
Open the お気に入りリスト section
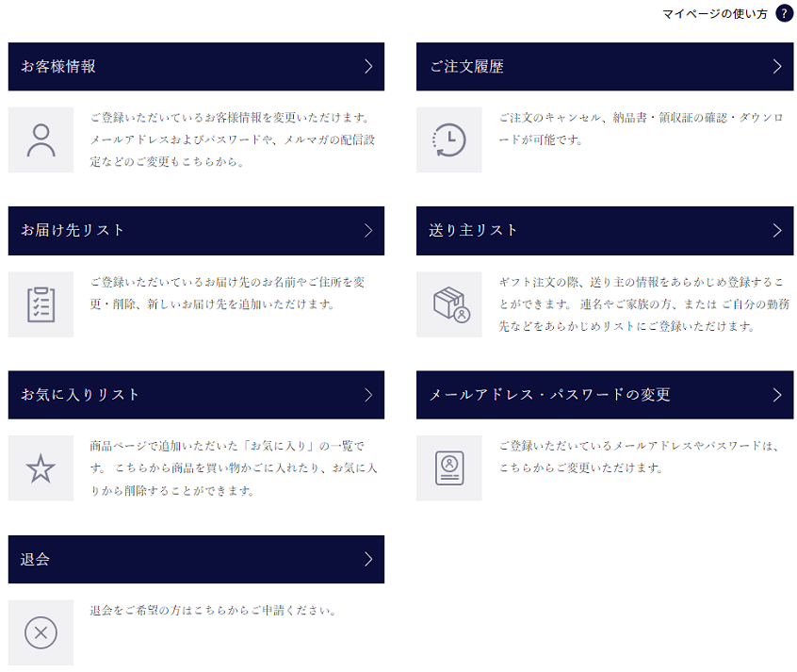(196, 395)
